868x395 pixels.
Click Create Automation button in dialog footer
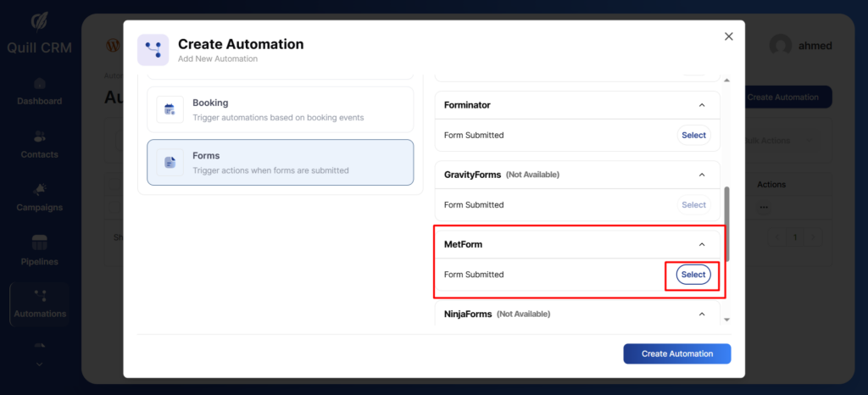point(676,353)
